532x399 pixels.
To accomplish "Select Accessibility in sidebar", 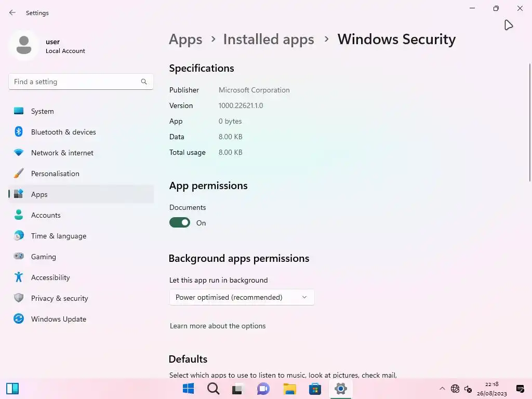I will (81, 277).
